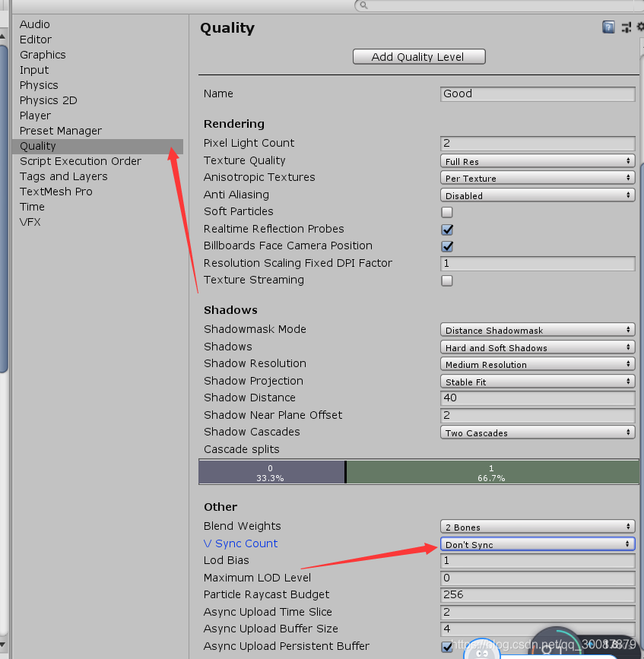Click the Lod Bias field
Viewport: 644px width, 659px height.
[538, 561]
